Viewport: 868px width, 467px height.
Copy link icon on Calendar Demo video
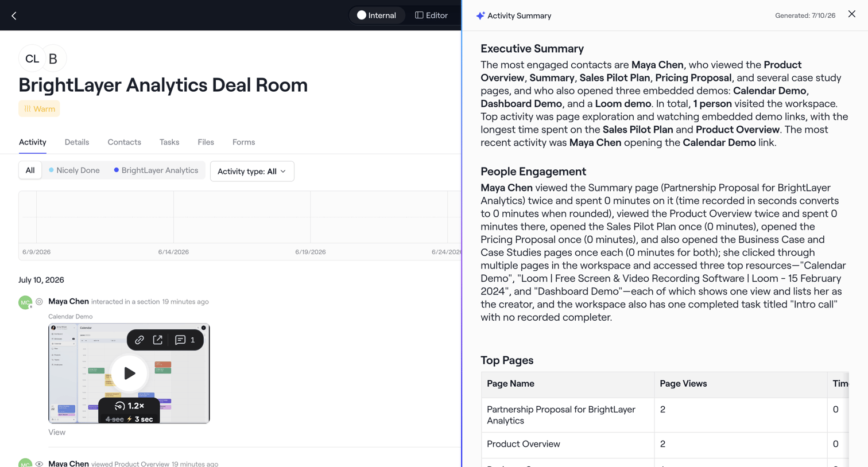[x=139, y=340]
